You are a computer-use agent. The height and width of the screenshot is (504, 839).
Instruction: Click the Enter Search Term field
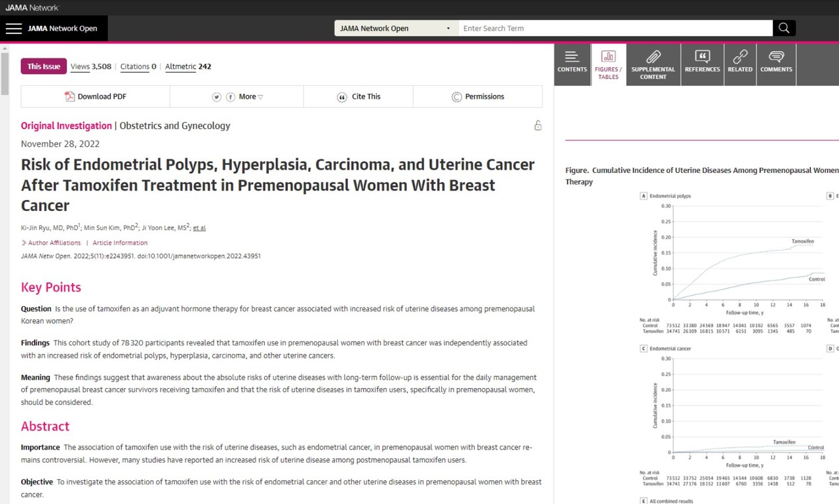click(615, 28)
